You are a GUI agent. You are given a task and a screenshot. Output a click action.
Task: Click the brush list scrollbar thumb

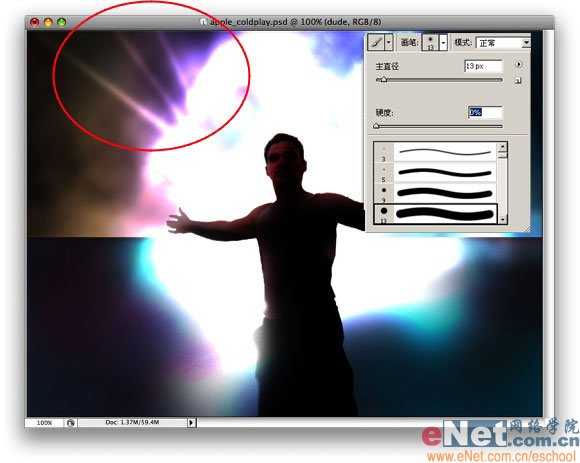tap(502, 155)
